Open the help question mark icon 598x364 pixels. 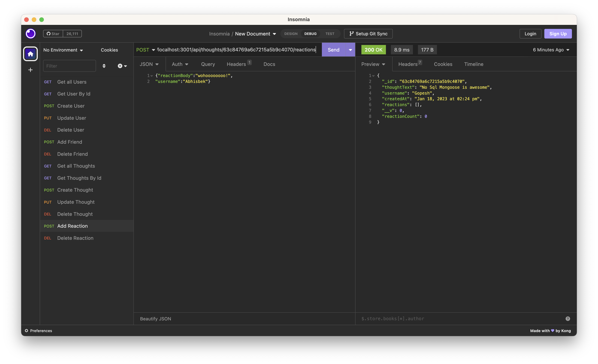point(568,319)
